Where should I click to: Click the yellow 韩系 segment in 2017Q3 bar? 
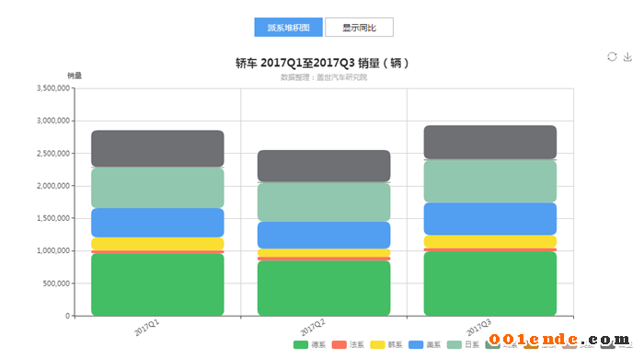(490, 241)
